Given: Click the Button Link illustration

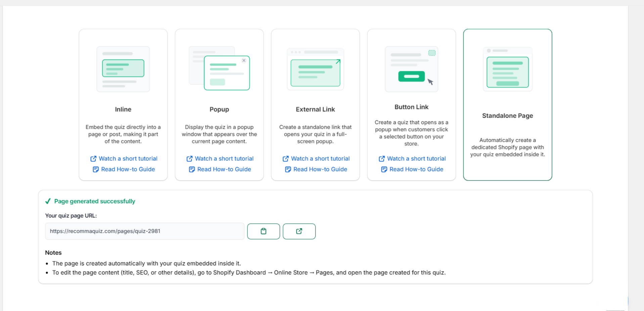Looking at the screenshot, I should click(x=411, y=69).
